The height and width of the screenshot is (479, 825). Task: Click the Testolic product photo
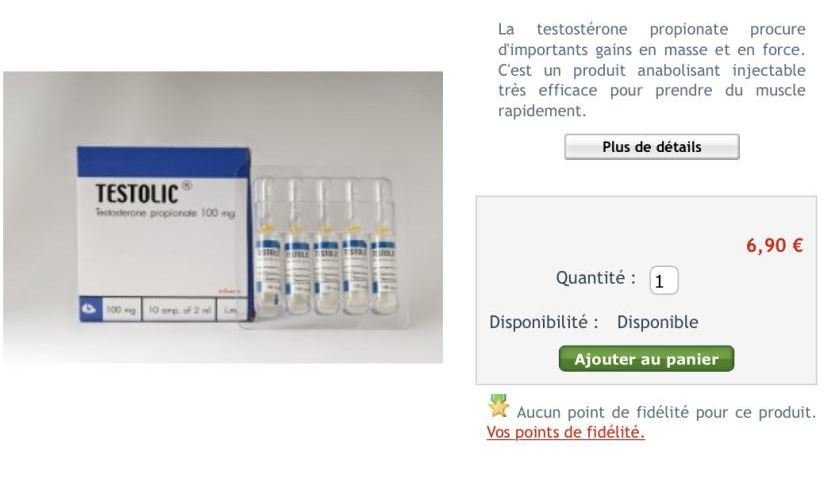223,217
